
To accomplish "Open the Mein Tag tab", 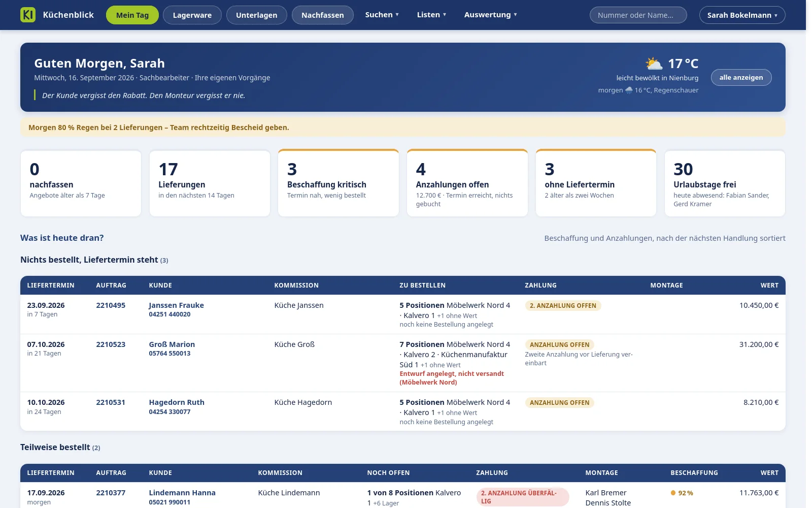I will coord(132,15).
